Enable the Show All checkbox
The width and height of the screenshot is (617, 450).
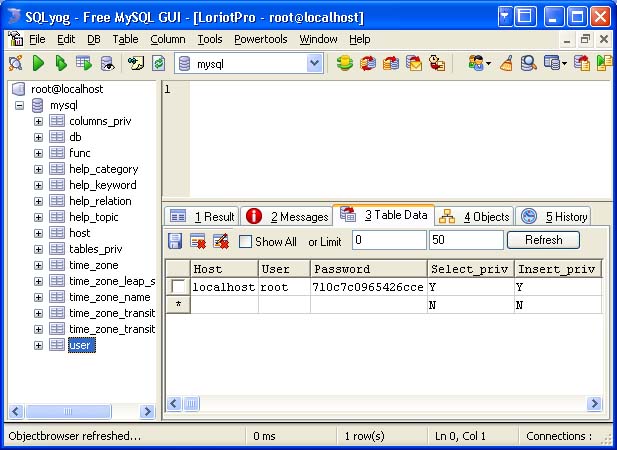point(245,241)
